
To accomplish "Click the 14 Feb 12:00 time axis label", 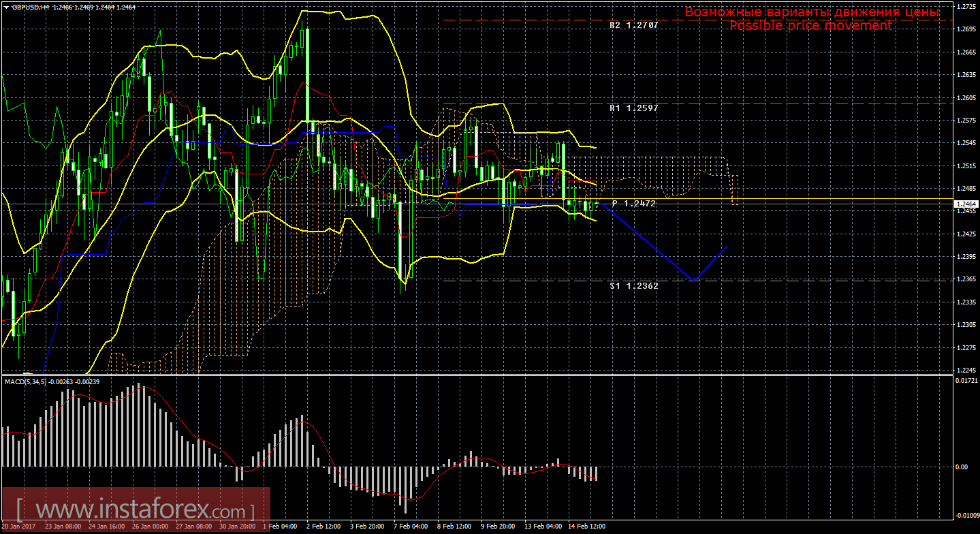I will (587, 527).
